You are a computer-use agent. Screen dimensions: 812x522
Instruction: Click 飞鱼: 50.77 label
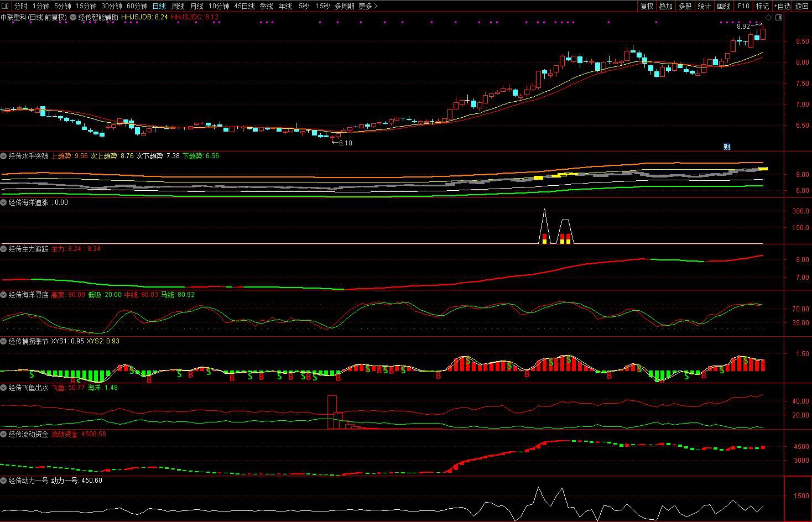[68, 388]
